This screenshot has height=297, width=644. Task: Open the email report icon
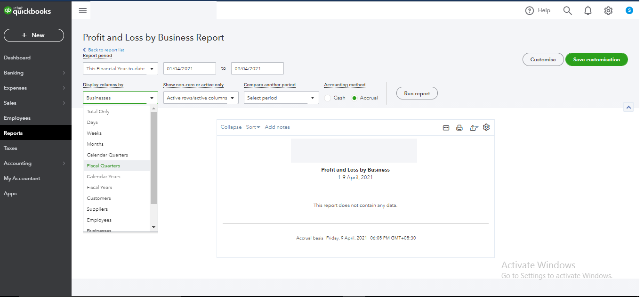pos(446,127)
